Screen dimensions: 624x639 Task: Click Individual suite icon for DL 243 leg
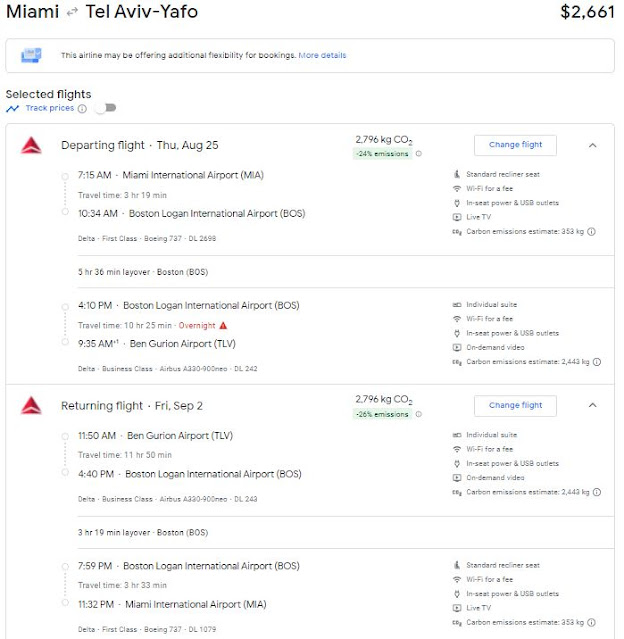coord(457,435)
